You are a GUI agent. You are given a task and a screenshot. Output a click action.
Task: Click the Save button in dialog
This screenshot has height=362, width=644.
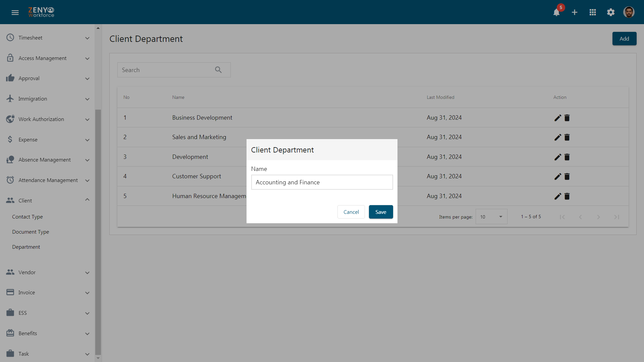(380, 212)
